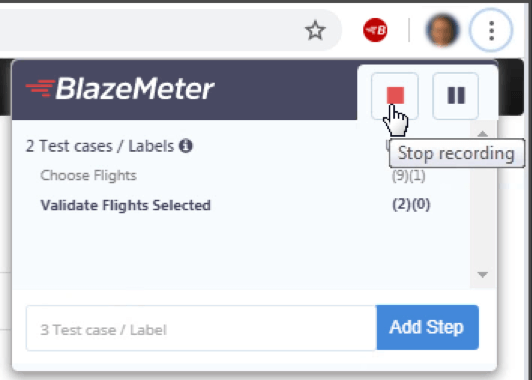The height and width of the screenshot is (380, 532).
Task: Click the (9)(1) counts for Choose Flights
Action: click(409, 176)
